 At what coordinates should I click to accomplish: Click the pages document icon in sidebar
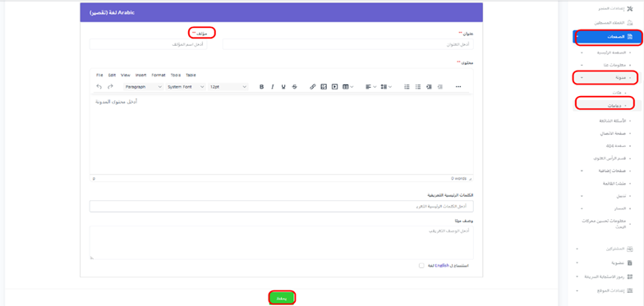631,37
